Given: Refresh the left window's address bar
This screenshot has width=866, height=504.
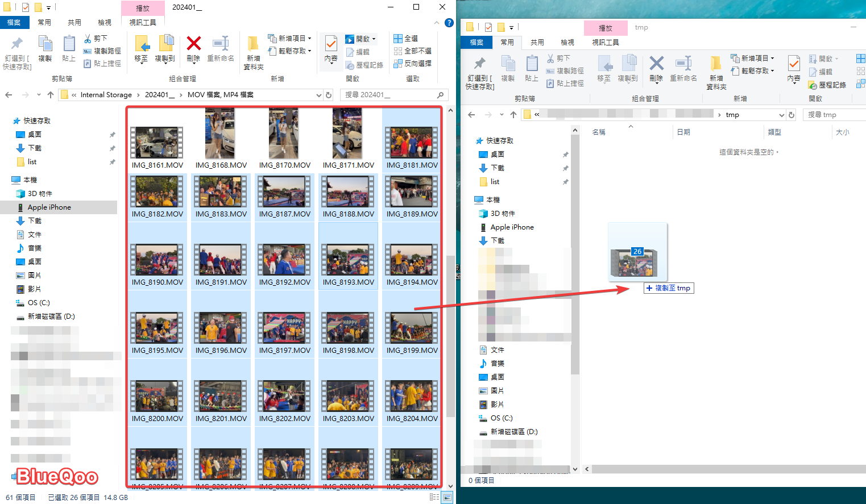Looking at the screenshot, I should coord(329,95).
